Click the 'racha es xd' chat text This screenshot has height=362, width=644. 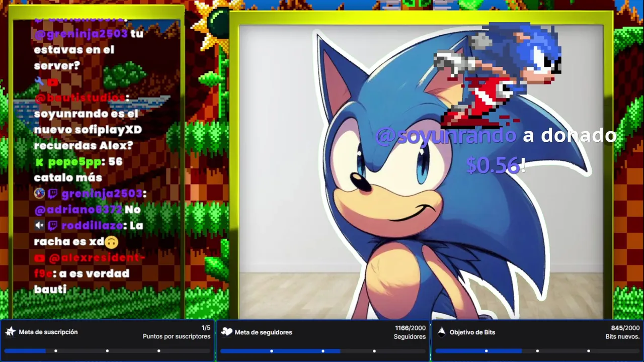69,242
